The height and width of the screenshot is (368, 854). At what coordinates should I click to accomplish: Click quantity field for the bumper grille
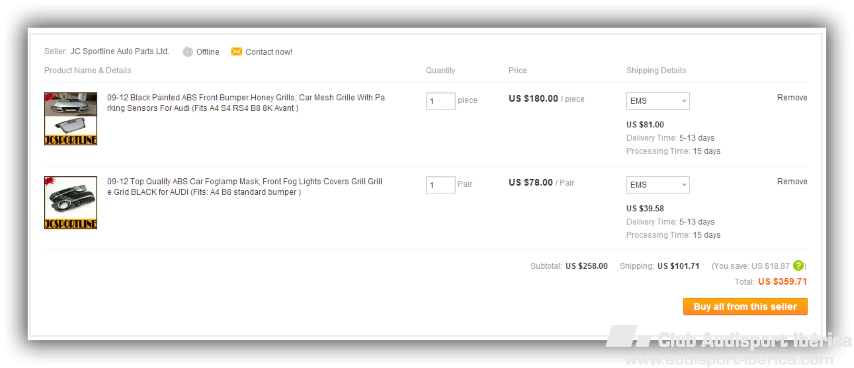pos(441,101)
